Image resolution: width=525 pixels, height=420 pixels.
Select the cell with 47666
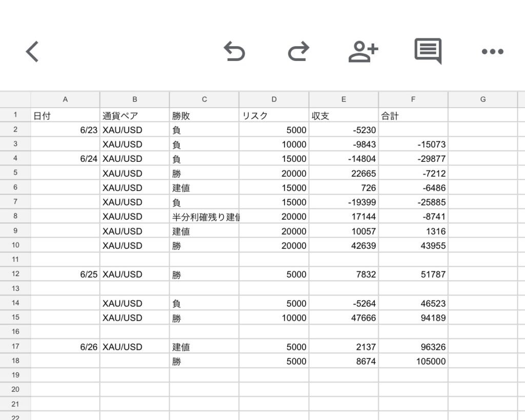344,318
